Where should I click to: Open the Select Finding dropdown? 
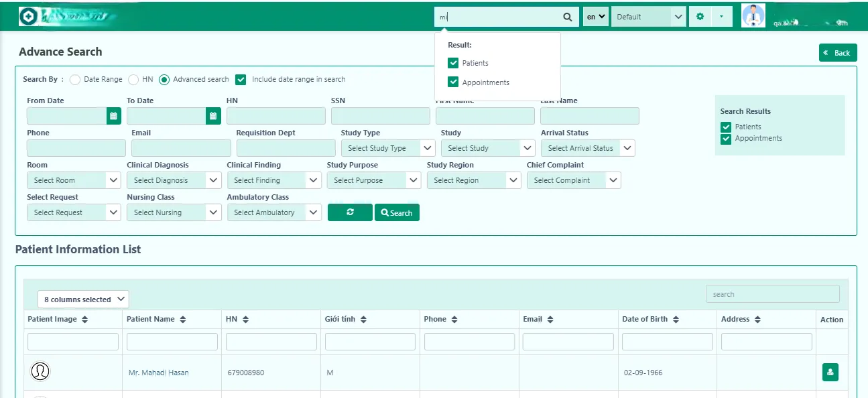[x=274, y=180]
